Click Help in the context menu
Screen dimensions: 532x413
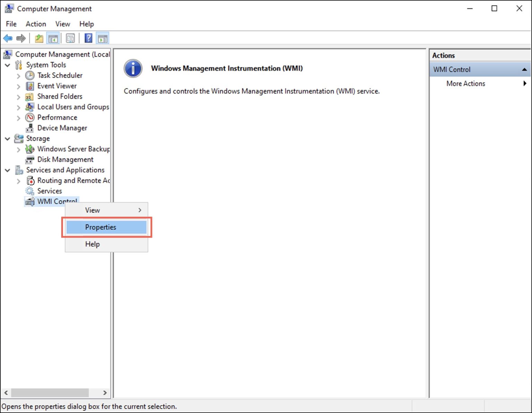92,244
